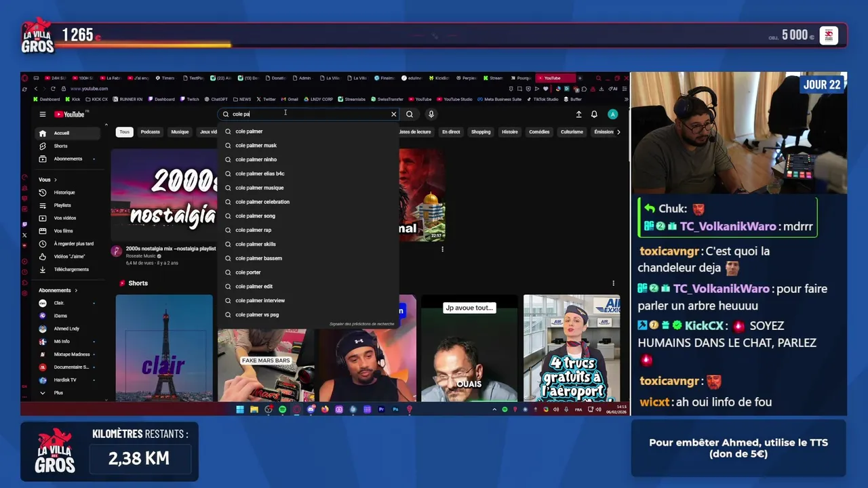This screenshot has width=868, height=488.
Task: Open Historique in the sidebar
Action: (x=68, y=192)
